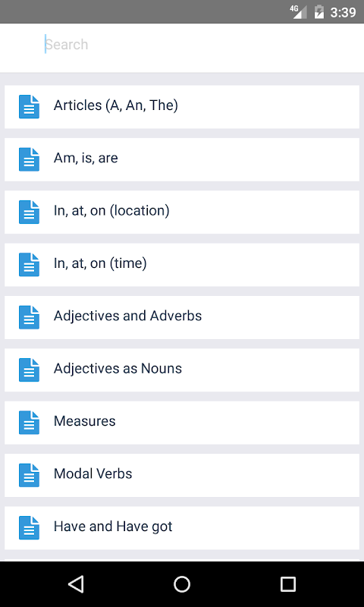Open Adjectives as Nouns topic
Screen dimensions: 364x607
pos(182,370)
